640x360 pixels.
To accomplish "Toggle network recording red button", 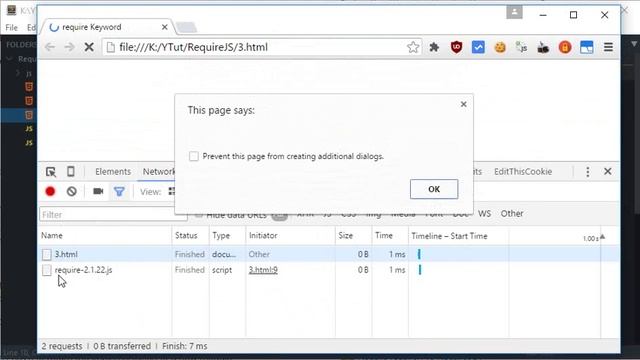I will (50, 191).
